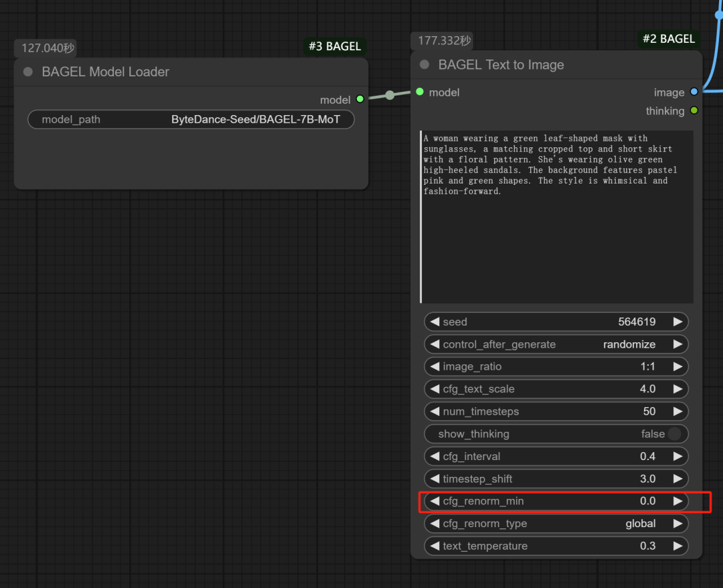
Task: Click the model output port on BAGEL Model Loader
Action: click(x=360, y=99)
